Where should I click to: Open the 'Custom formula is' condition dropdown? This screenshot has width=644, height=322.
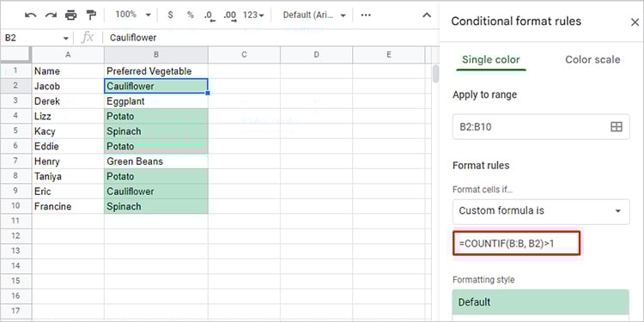click(541, 211)
